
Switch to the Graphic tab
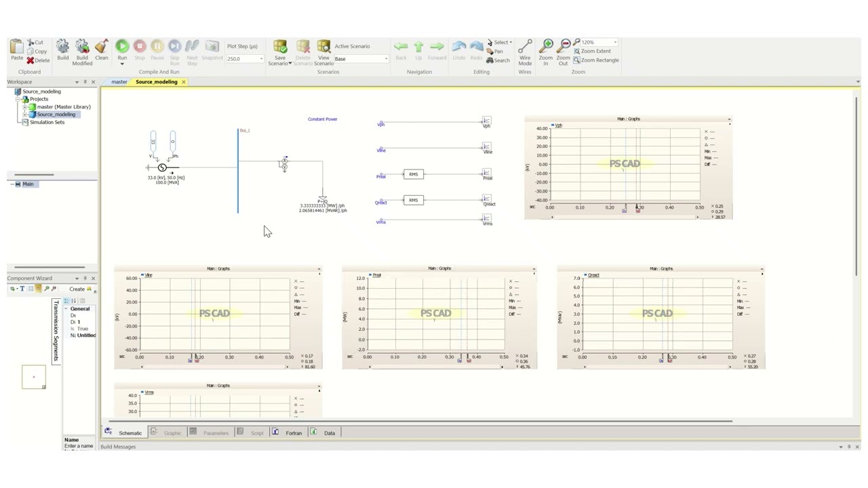click(x=167, y=432)
